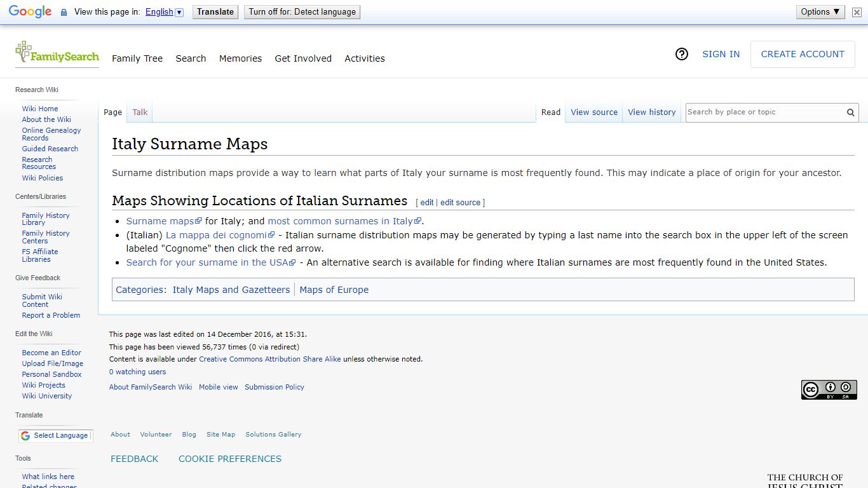Open Family History Library link
The image size is (868, 488).
pyautogui.click(x=46, y=219)
